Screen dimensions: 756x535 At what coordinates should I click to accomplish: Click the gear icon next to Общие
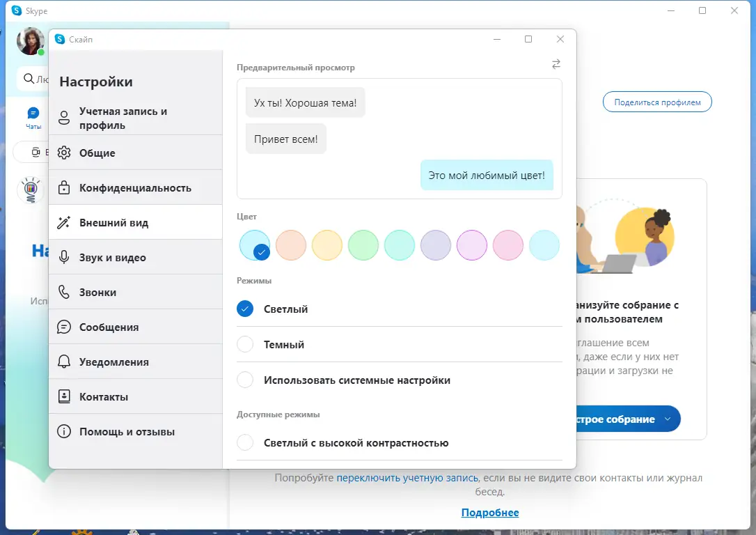click(63, 153)
